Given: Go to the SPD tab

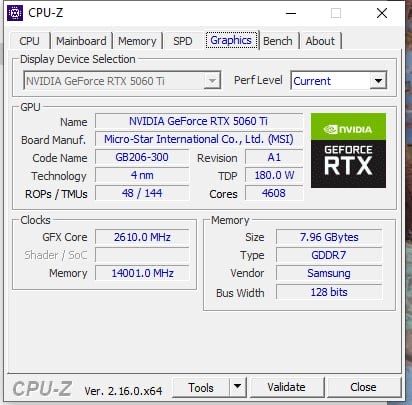Looking at the screenshot, I should pos(183,41).
